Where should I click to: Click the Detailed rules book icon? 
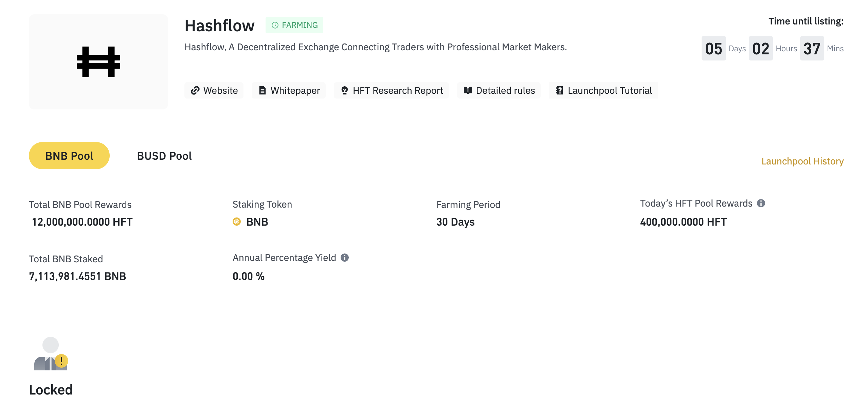(468, 90)
